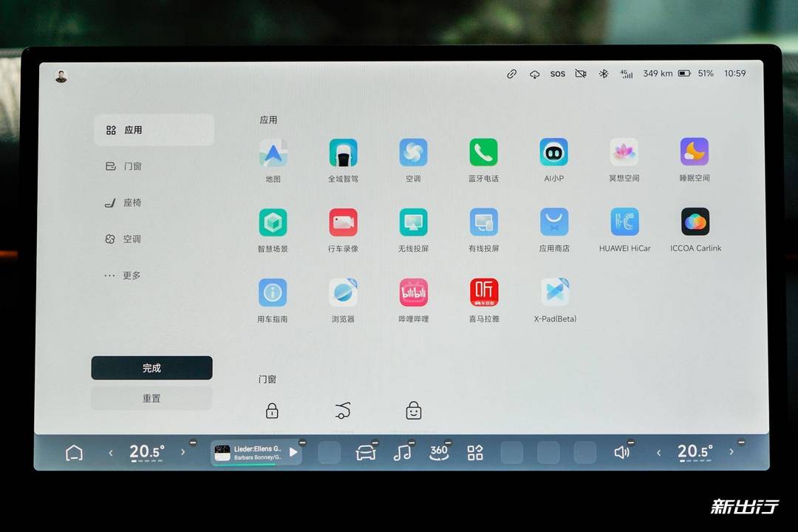Remove the volume icon using its minus badge
798x532 pixels.
pos(631,442)
